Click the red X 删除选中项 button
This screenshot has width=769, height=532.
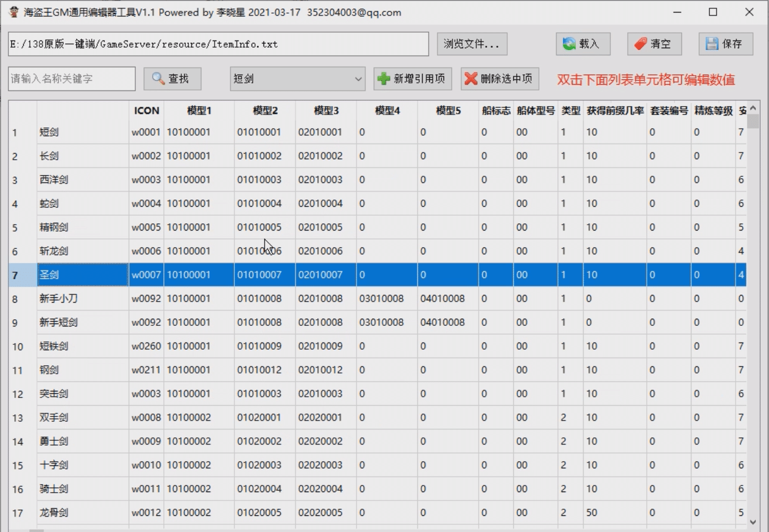(x=500, y=79)
